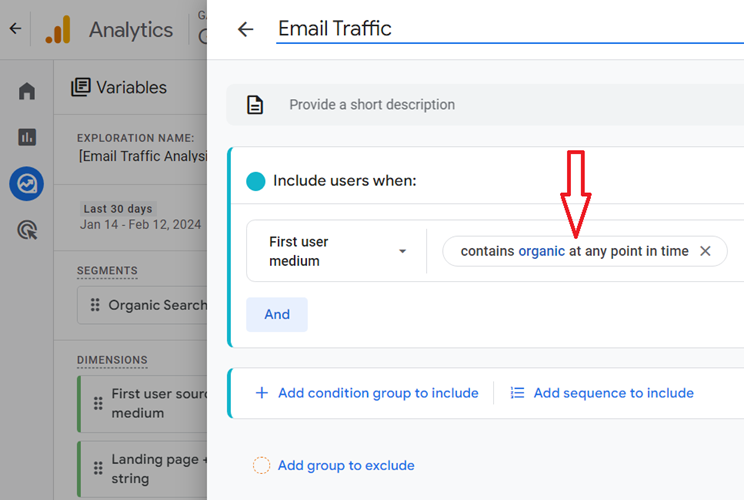The height and width of the screenshot is (500, 744).
Task: Click drag handle of Landing page dimension
Action: pos(98,468)
